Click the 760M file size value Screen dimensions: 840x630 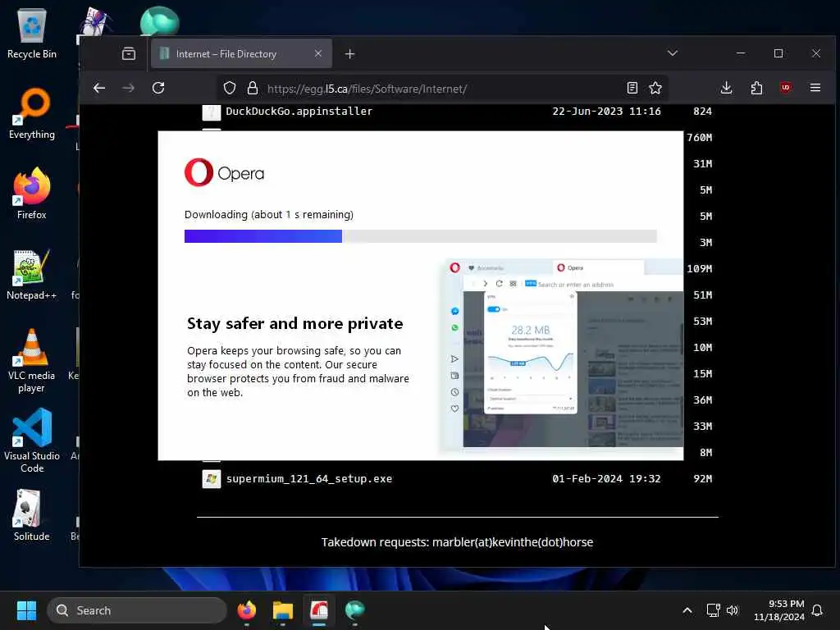pos(700,137)
